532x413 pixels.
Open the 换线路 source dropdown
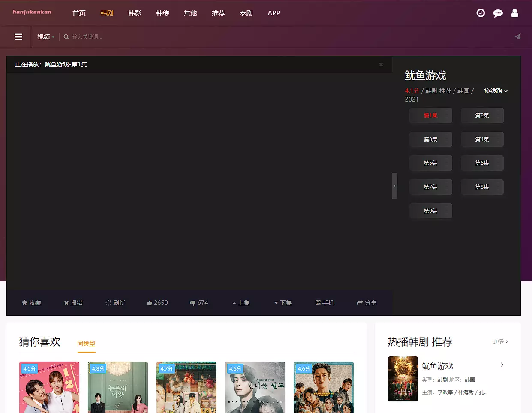tap(496, 91)
